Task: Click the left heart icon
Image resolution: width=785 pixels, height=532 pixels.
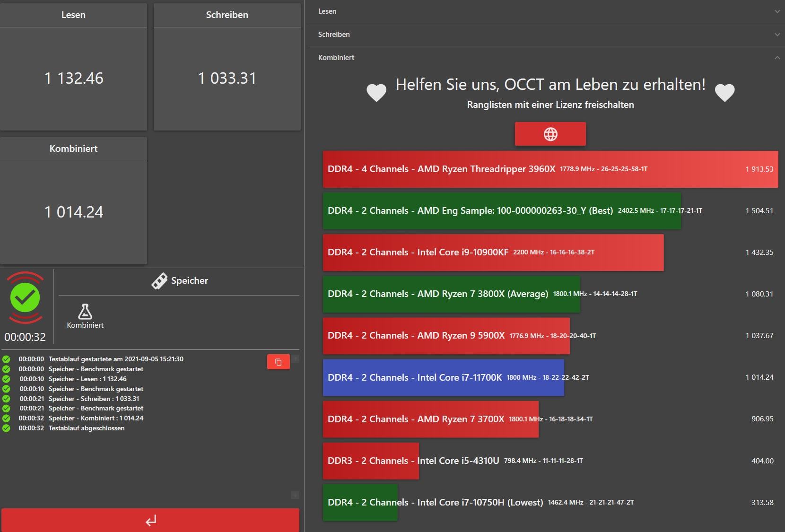Action: coord(376,93)
